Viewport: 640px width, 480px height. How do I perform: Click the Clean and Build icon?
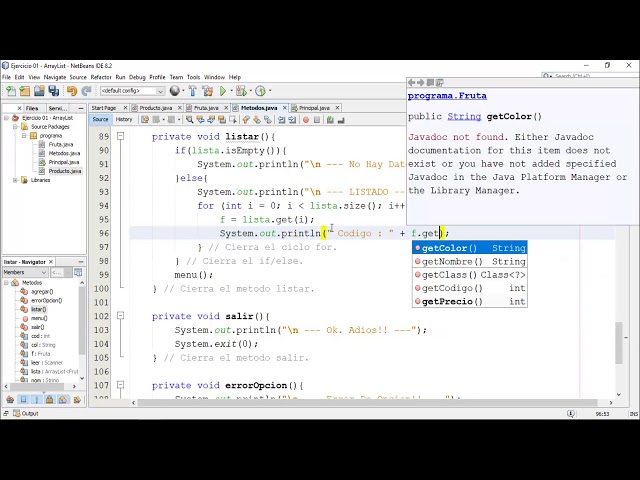[202, 91]
